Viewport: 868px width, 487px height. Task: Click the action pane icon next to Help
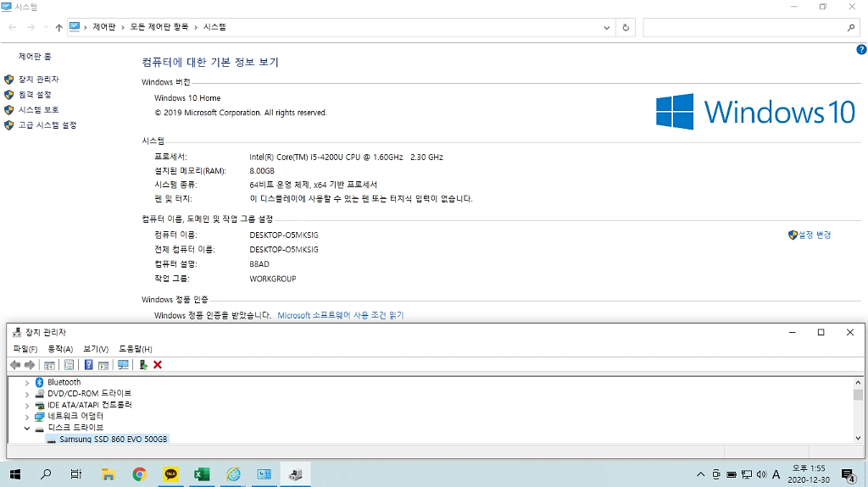click(x=103, y=365)
